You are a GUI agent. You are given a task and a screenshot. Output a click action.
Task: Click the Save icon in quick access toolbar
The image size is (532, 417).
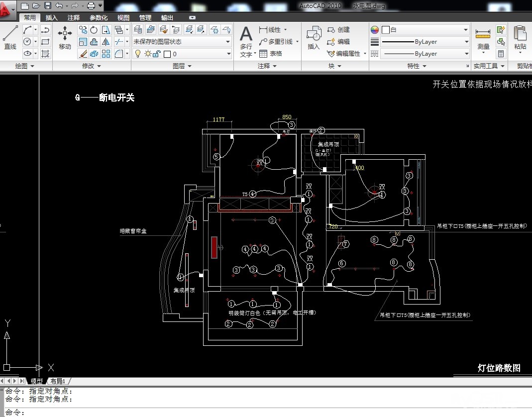pos(48,5)
